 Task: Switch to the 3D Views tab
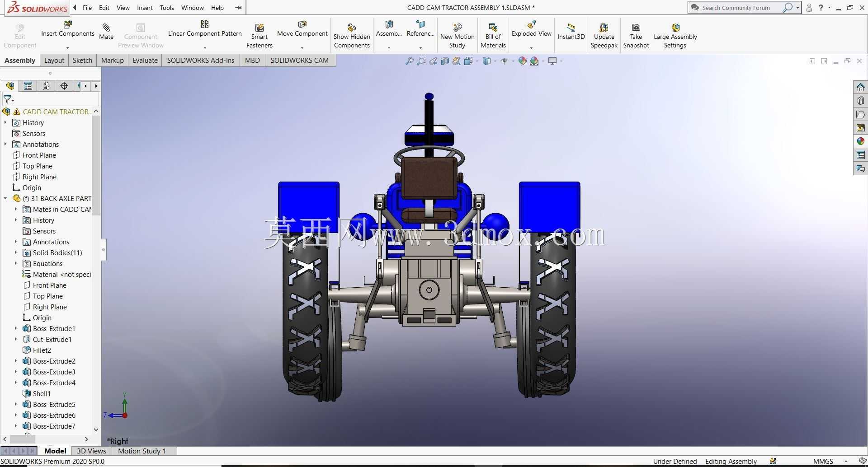pyautogui.click(x=91, y=451)
